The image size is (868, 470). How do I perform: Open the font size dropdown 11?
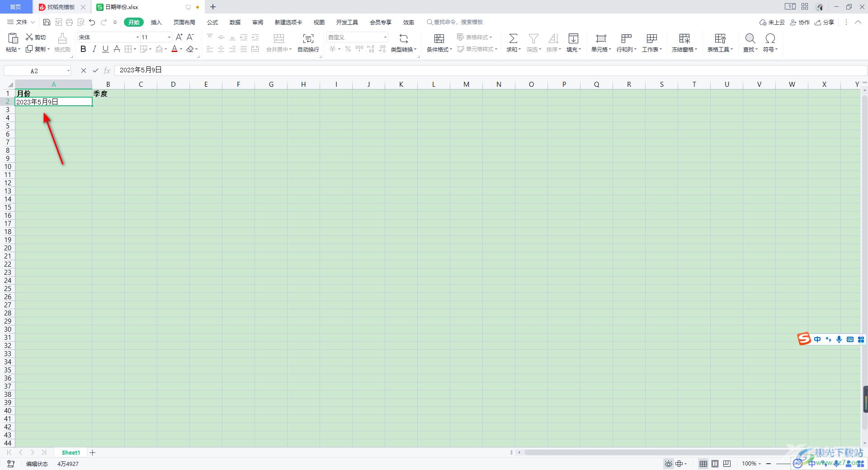[x=169, y=37]
